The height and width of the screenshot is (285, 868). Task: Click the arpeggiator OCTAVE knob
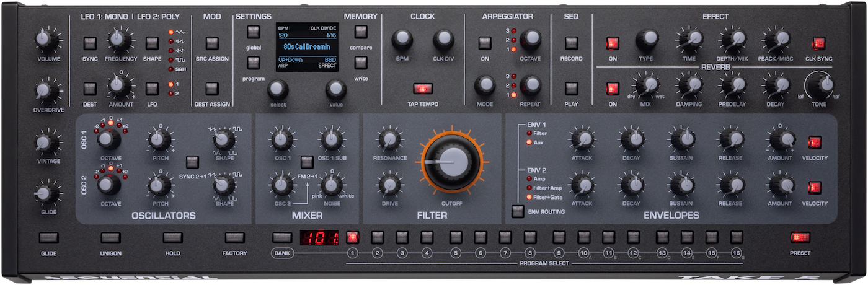pos(530,40)
